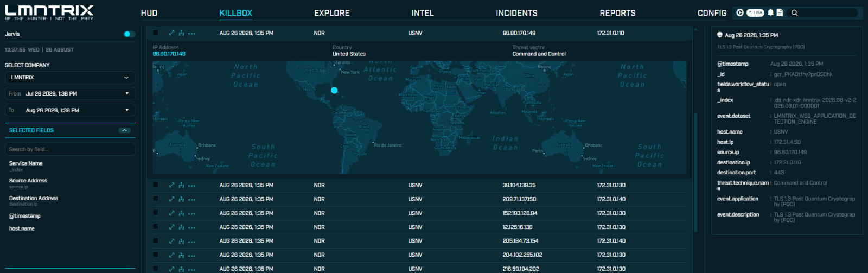868x273 pixels.
Task: Check the box for 12.125.16.138 row
Action: pyautogui.click(x=156, y=227)
